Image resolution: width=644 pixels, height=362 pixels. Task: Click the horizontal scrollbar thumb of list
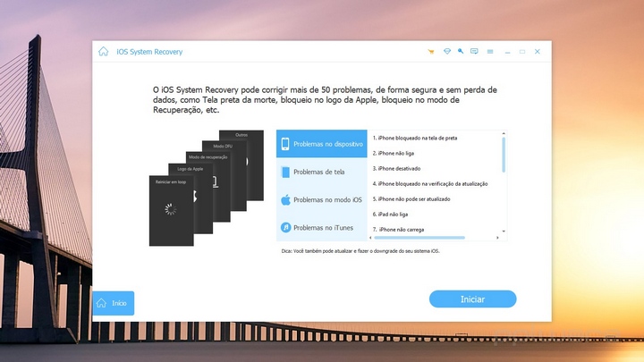coord(419,238)
